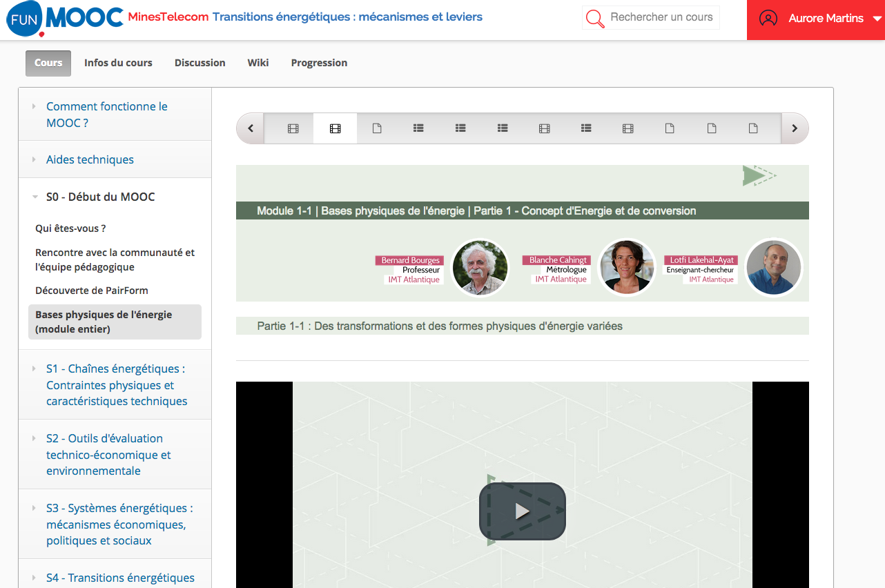Expand arrow beside 'S2 - Outils d'évaluation'
885x588 pixels.
pos(34,438)
